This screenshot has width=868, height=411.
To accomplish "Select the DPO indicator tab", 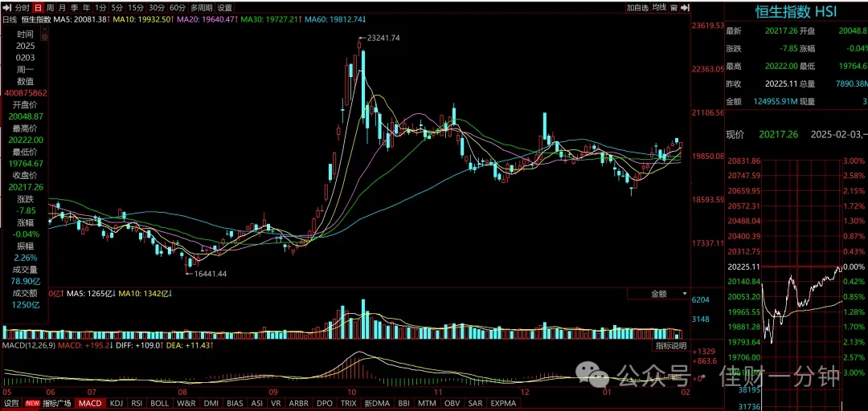I will tap(325, 403).
